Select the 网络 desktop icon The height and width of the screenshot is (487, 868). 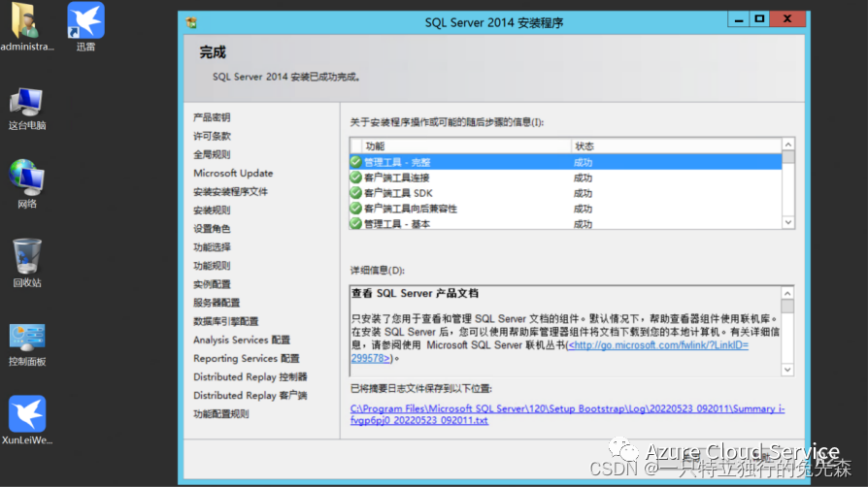pyautogui.click(x=26, y=184)
